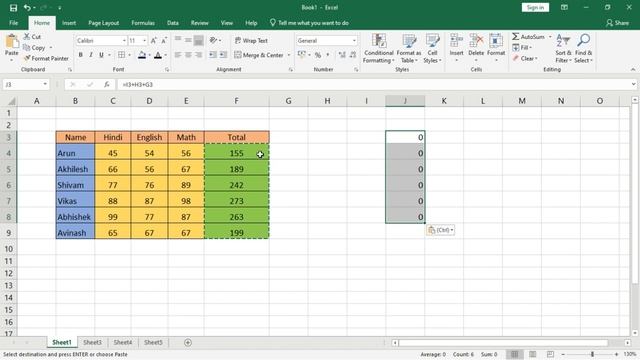Select column J header

(x=405, y=101)
